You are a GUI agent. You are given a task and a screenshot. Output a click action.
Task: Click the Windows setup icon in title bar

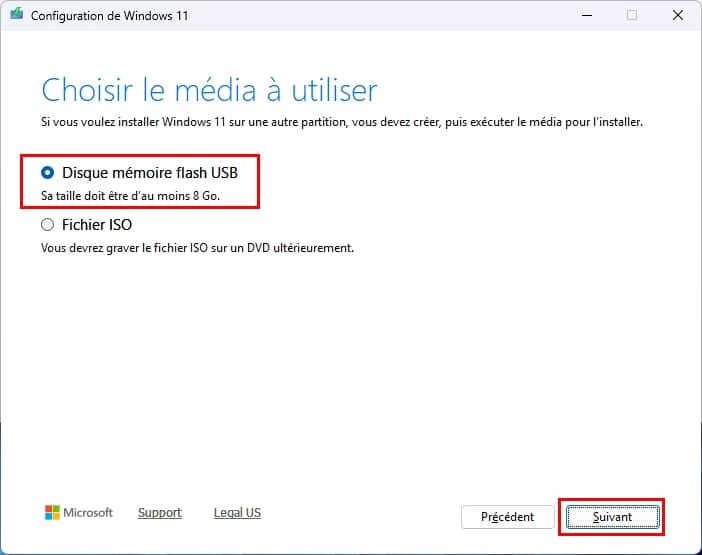click(x=17, y=16)
